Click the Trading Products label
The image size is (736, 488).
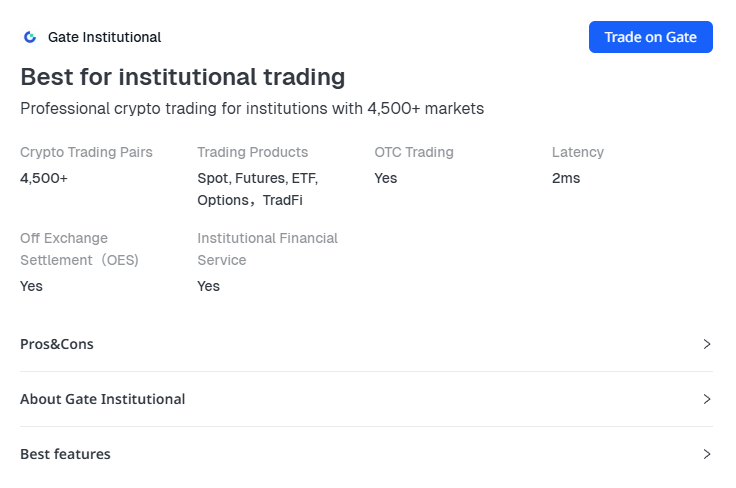point(252,152)
